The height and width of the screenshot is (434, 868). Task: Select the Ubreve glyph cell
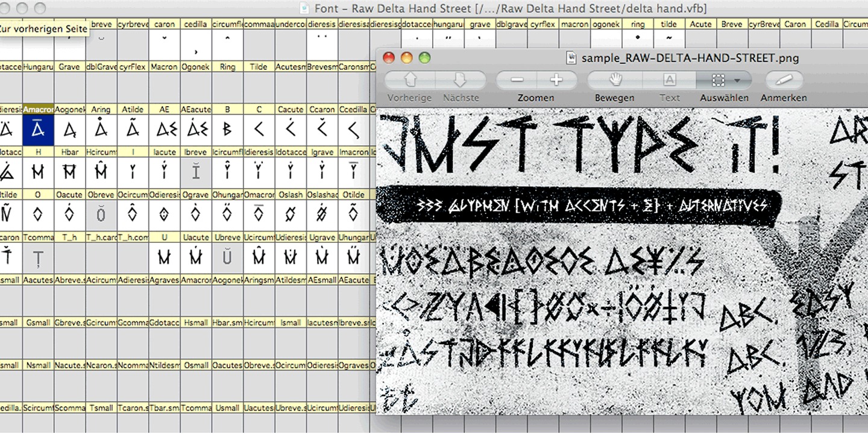click(227, 257)
